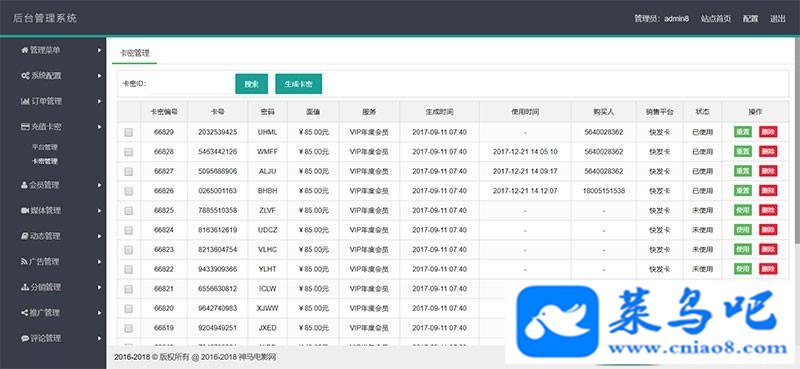Check the box for card 66826

click(129, 191)
